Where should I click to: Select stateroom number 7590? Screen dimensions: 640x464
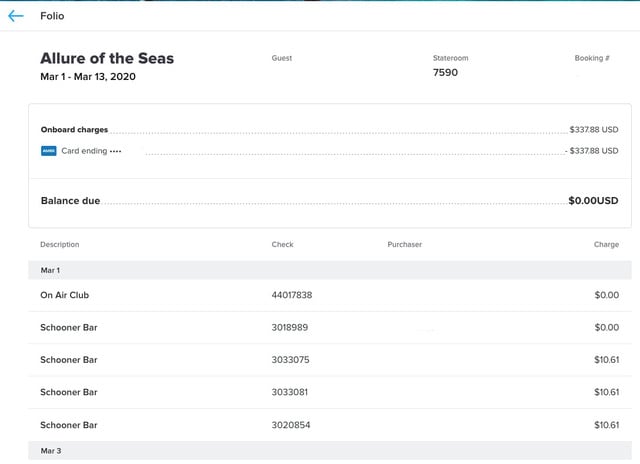click(x=445, y=73)
